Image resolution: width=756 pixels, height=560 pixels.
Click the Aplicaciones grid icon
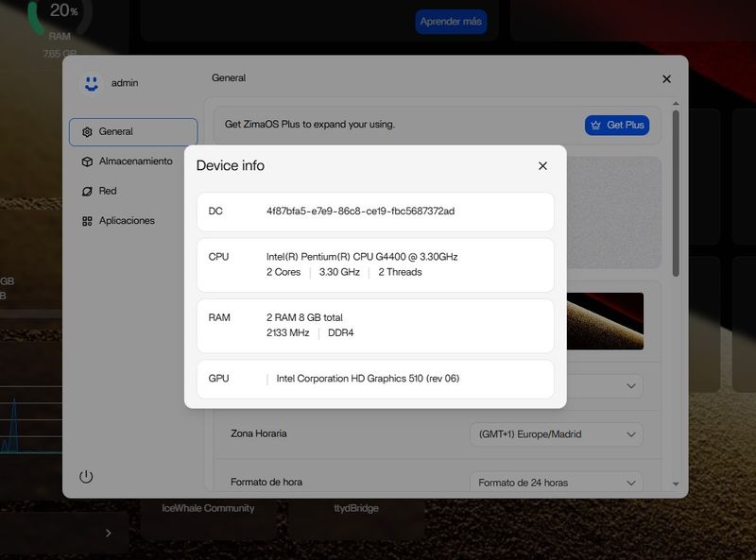(87, 221)
